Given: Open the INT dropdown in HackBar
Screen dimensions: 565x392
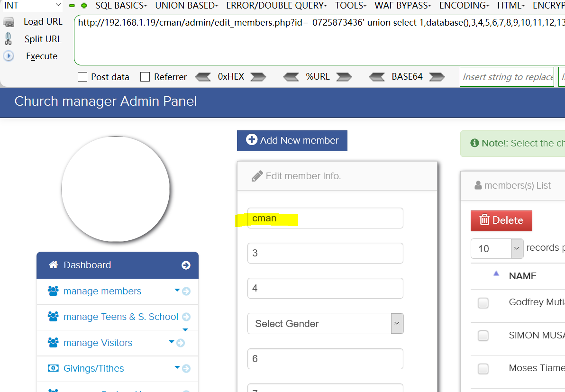Looking at the screenshot, I should tap(32, 5).
